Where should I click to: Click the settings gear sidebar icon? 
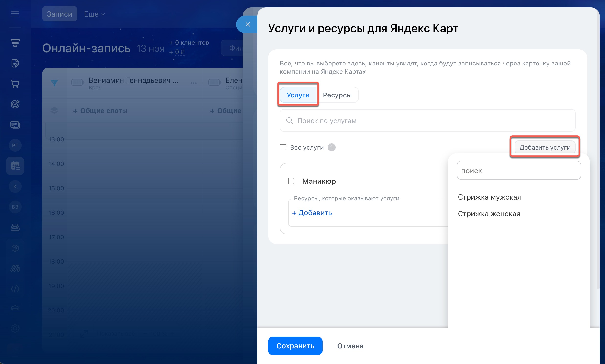[15, 328]
